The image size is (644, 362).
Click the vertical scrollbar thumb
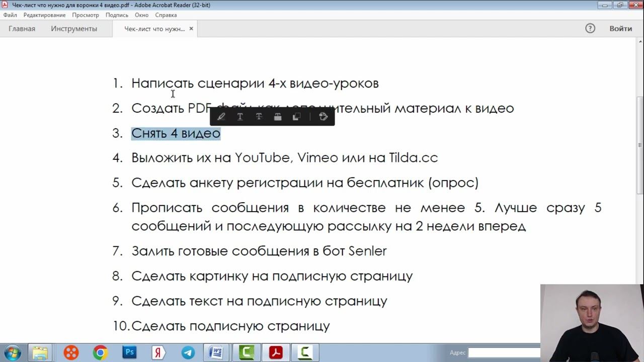(x=640, y=145)
